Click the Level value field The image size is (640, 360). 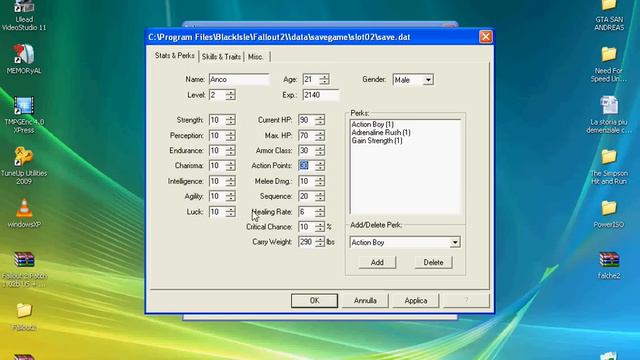click(x=217, y=95)
